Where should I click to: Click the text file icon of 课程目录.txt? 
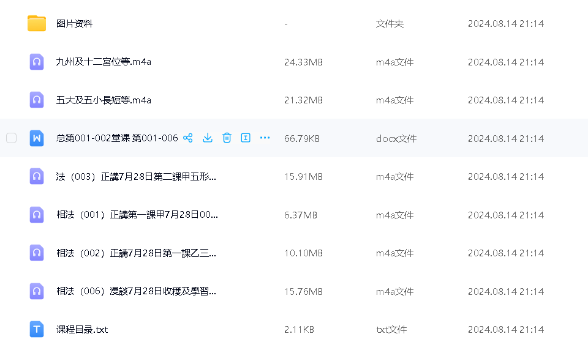pyautogui.click(x=36, y=329)
